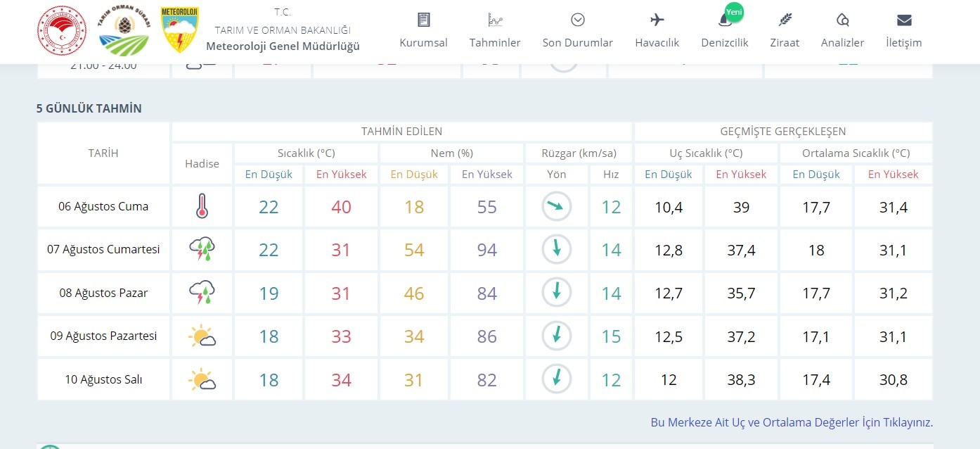Click the Tarım Orman Şurası logo
This screenshot has height=449, width=980.
[x=124, y=32]
